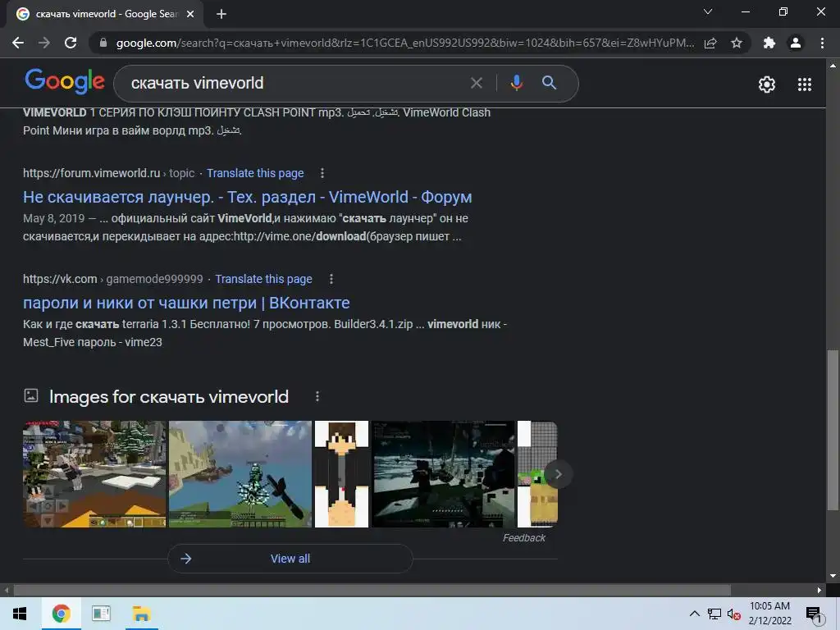Viewport: 840px width, 630px height.
Task: Open options for forum.vimeworld.ru result
Action: point(322,173)
